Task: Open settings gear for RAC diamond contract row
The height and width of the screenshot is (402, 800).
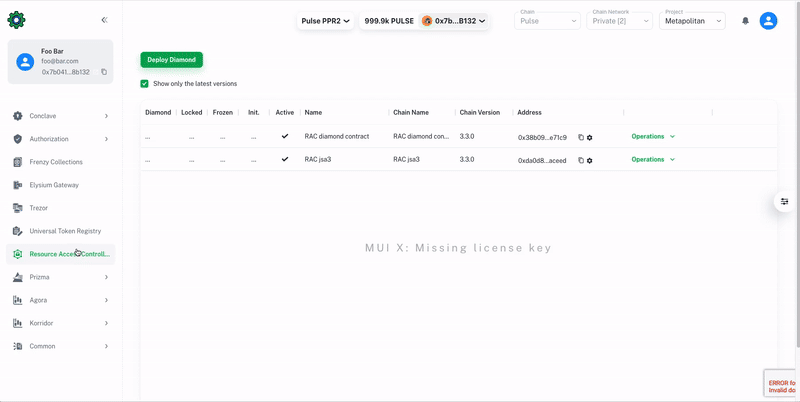Action: coord(590,137)
